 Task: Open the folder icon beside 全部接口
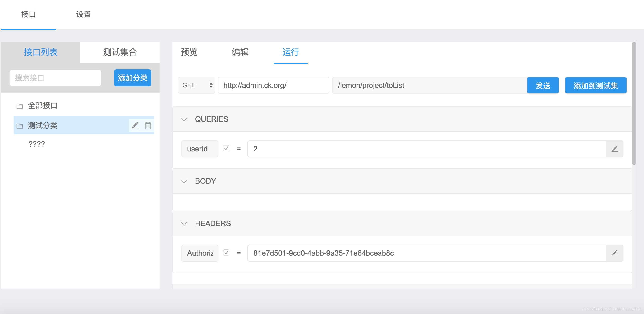tap(20, 106)
